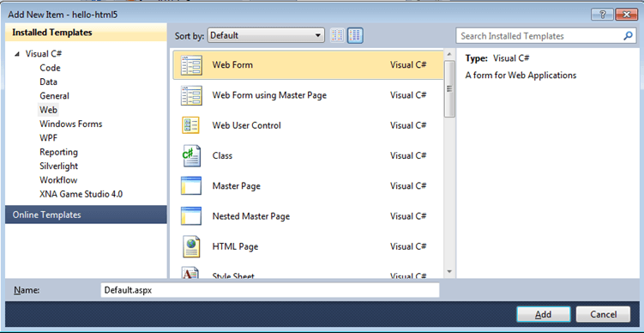Switch to small icons view
Image resolution: width=644 pixels, height=333 pixels.
pyautogui.click(x=337, y=36)
